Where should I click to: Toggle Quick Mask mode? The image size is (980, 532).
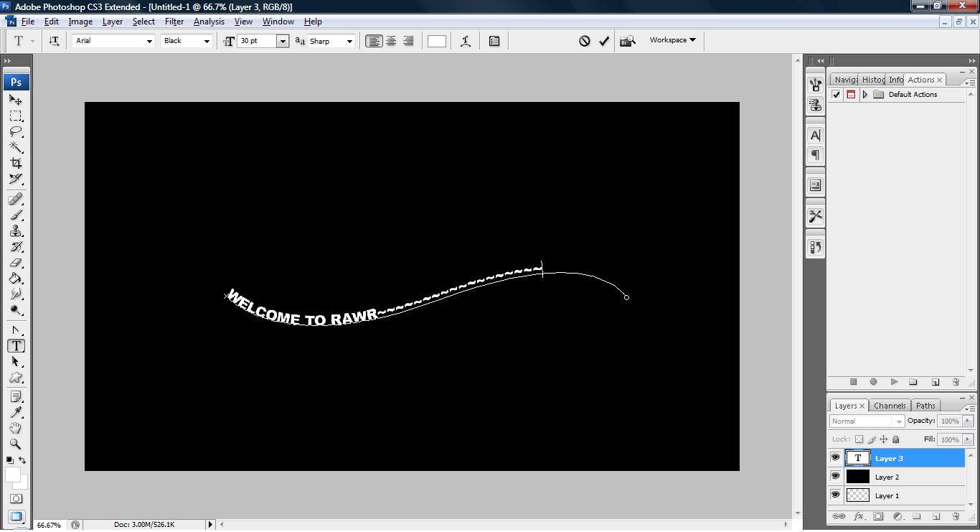click(x=16, y=498)
